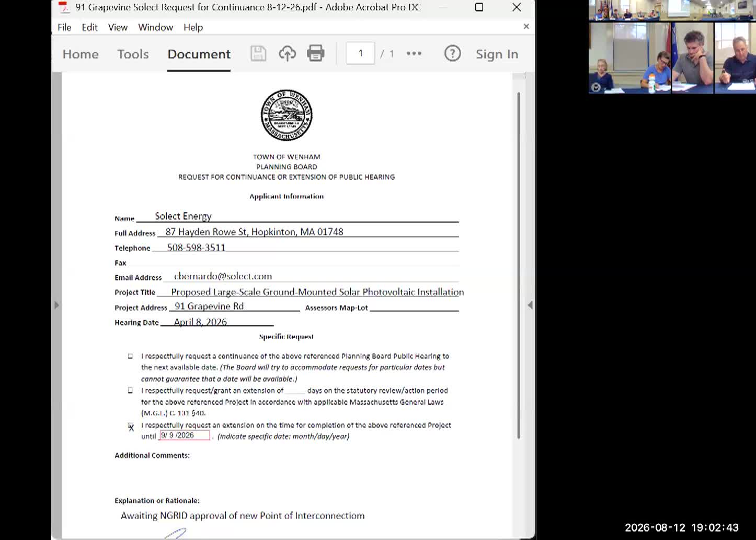
Task: Click the email cbernardo@solect.com
Action: pyautogui.click(x=223, y=276)
